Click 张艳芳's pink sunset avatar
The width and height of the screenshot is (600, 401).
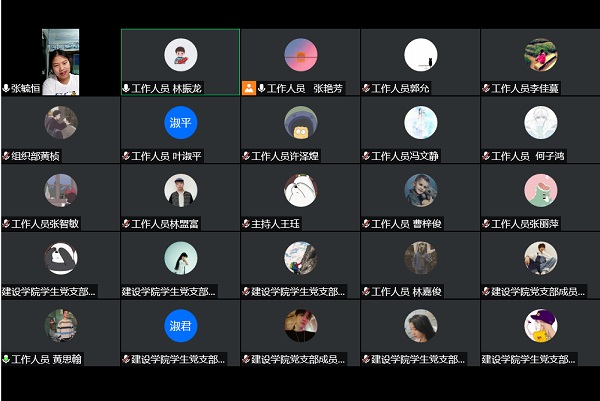click(x=300, y=55)
